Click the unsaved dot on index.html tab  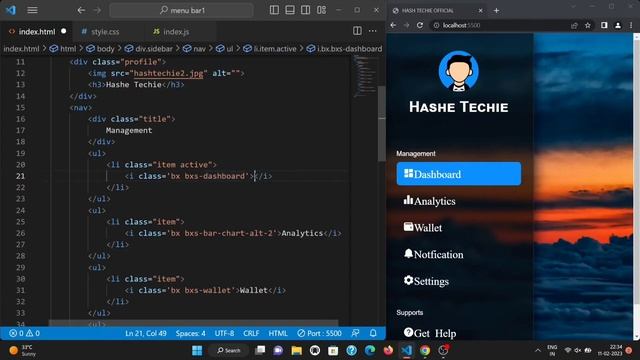tap(64, 31)
